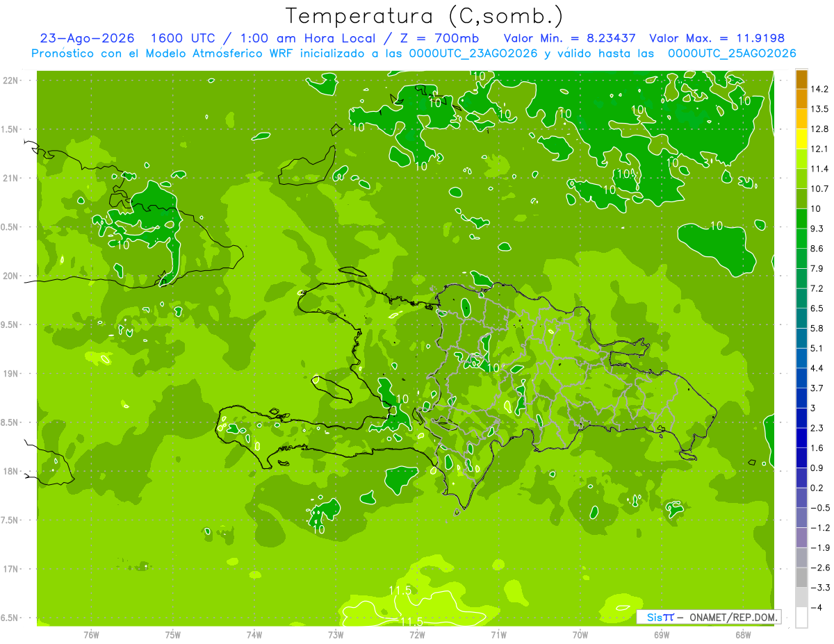The width and height of the screenshot is (834, 644).
Task: Select the "21N" latitude tick label
Action: pyautogui.click(x=11, y=178)
